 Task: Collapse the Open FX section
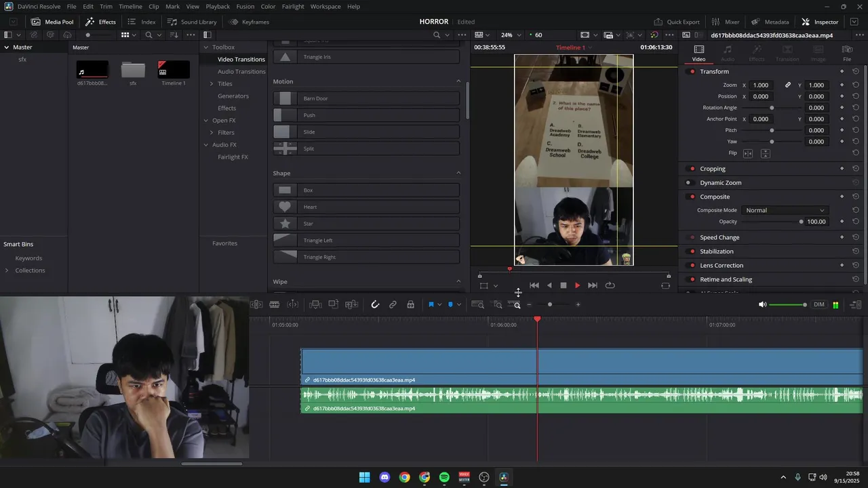pos(205,120)
